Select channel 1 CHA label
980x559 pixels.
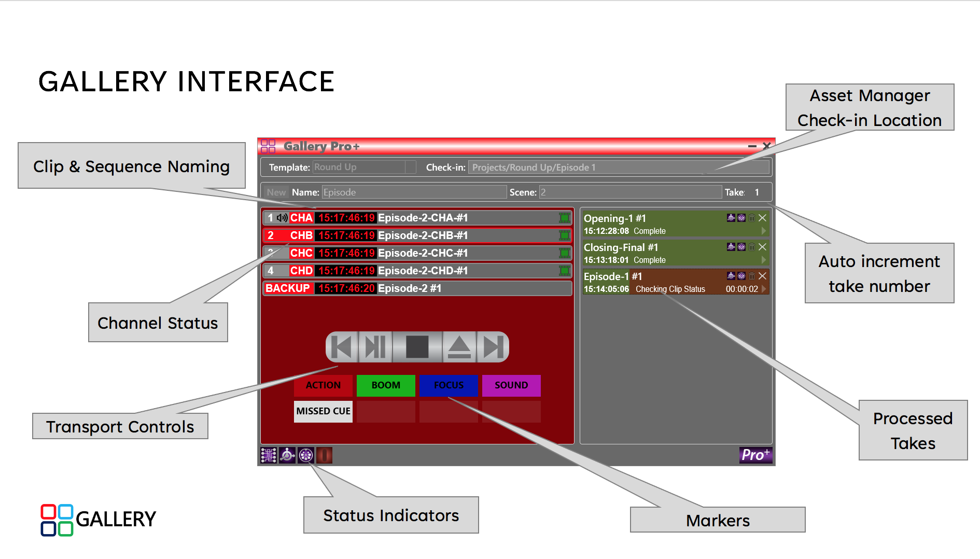click(301, 218)
